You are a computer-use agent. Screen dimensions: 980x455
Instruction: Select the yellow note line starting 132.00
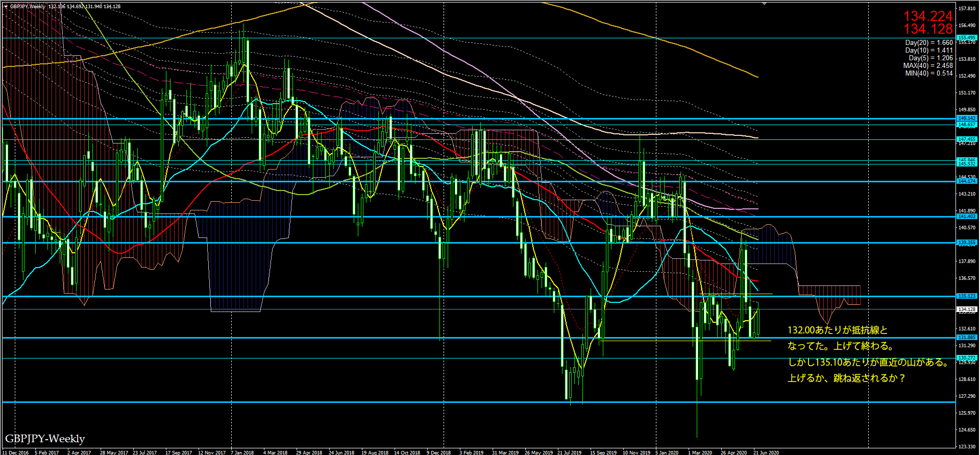(838, 330)
